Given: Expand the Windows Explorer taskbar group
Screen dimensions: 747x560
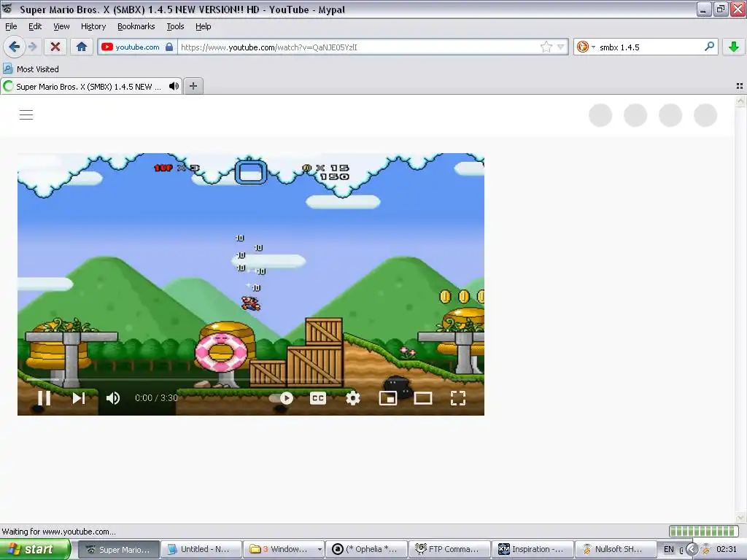Looking at the screenshot, I should (285, 549).
